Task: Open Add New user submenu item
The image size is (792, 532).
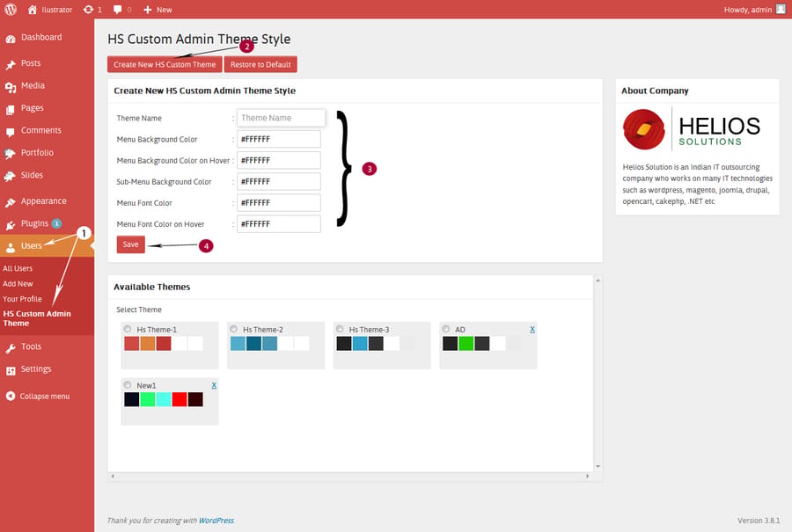Action: click(x=18, y=284)
